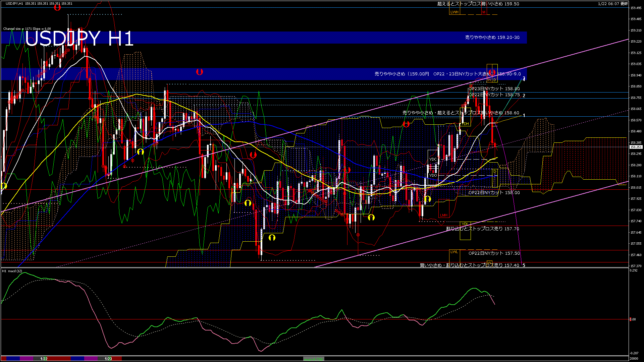644x362 pixels.
Task: Toggle the D timeframe box next to W
Action: [x=495, y=80]
